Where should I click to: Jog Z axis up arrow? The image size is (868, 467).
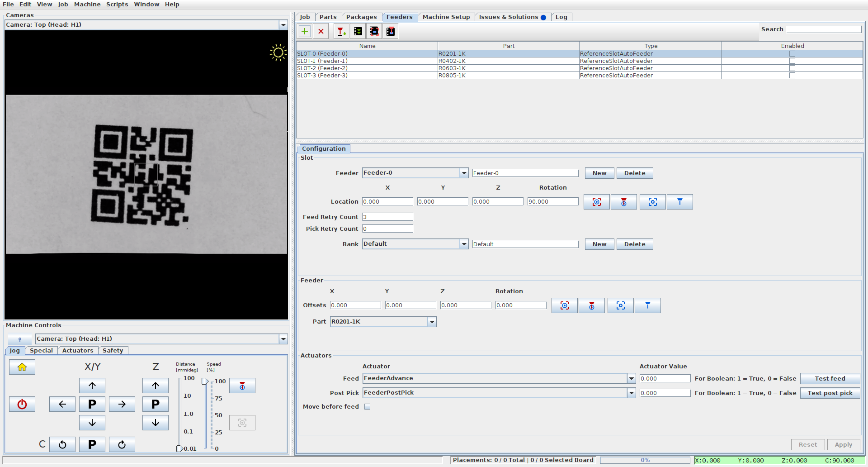click(x=156, y=386)
